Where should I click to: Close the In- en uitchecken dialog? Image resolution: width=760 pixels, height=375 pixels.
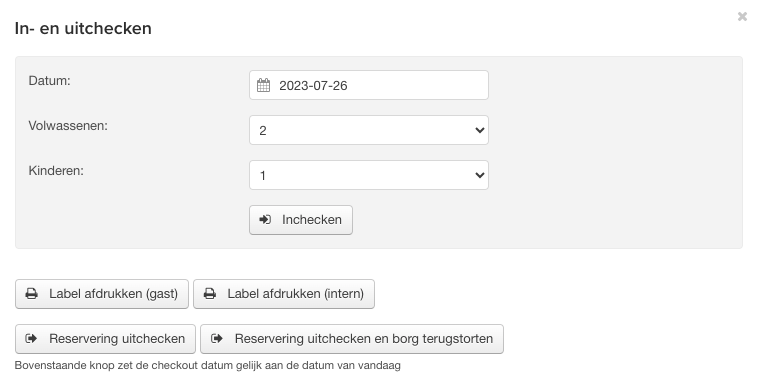(x=742, y=16)
